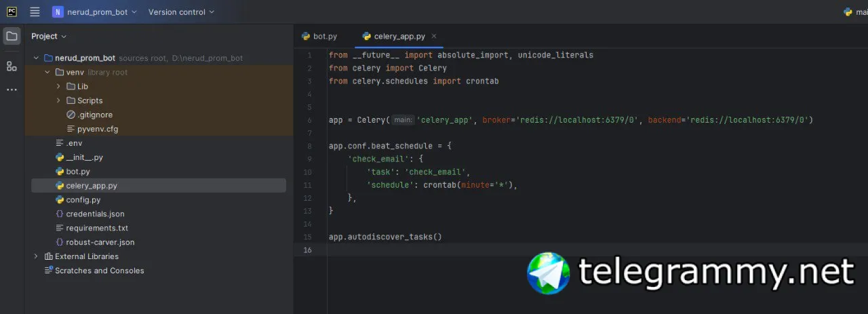Click the JSON icon on credentials.json

pyautogui.click(x=60, y=214)
